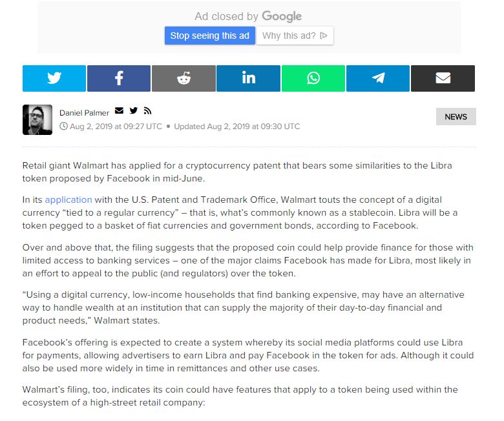Click 'Why this ad?' button

[x=295, y=36]
